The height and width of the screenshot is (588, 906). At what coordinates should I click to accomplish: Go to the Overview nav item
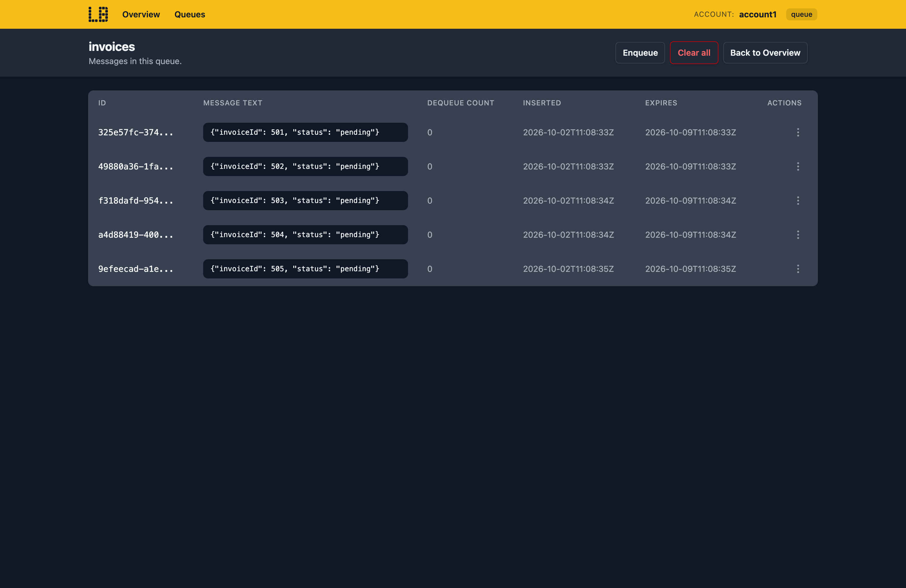pos(141,14)
